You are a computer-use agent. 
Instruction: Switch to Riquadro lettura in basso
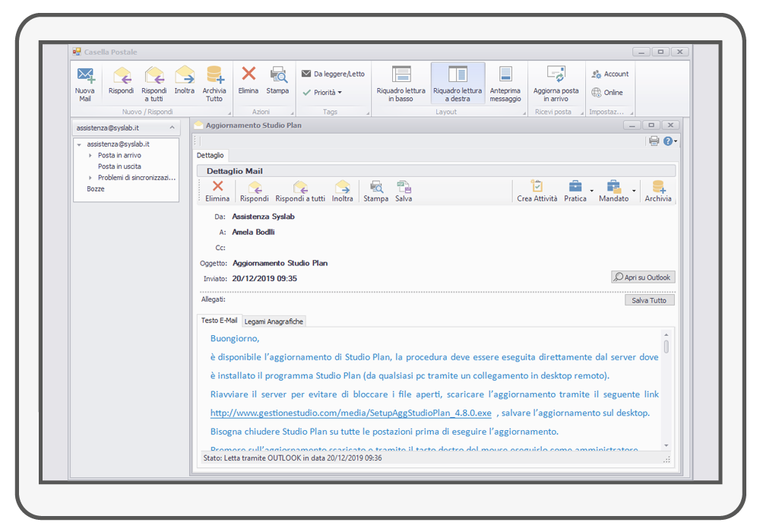pyautogui.click(x=401, y=82)
